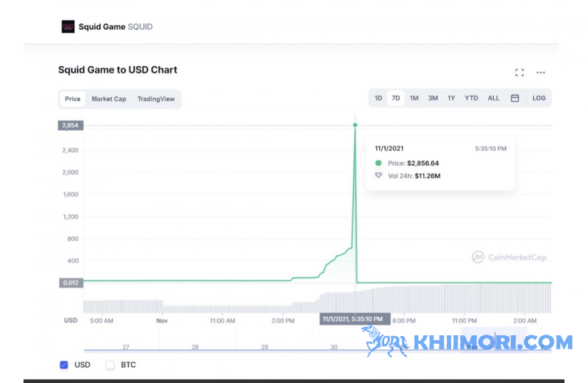This screenshot has height=383, width=588.
Task: Click the 2:00 AM x-axis label
Action: click(x=525, y=321)
